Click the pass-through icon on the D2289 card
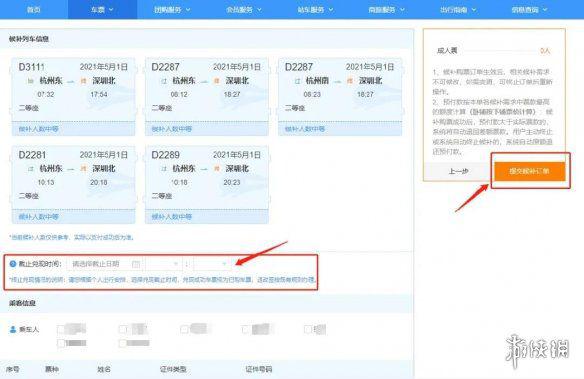The width and height of the screenshot is (584, 379). click(164, 169)
